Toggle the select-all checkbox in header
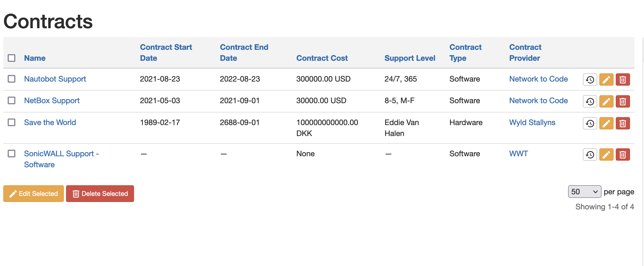Image resolution: width=644 pixels, height=266 pixels. pos(12,58)
